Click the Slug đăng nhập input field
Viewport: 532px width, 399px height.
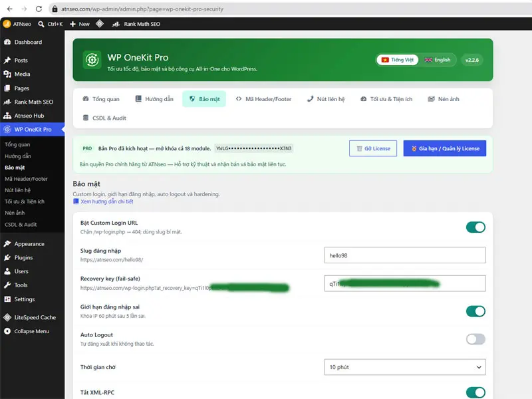405,255
